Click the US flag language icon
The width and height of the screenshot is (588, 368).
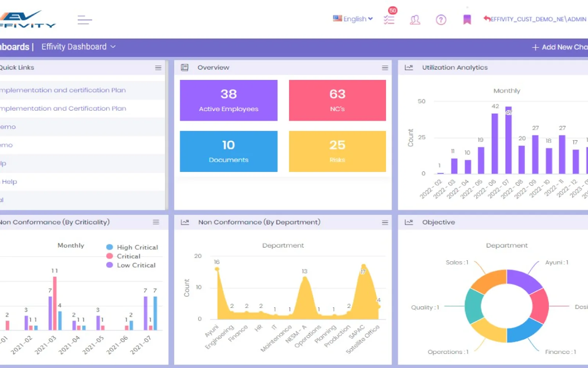[337, 18]
